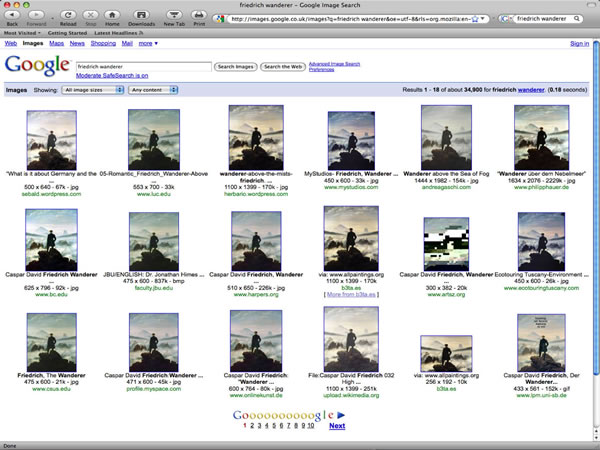This screenshot has height=450, width=600.
Task: Open the Web search tab
Action: 11,44
